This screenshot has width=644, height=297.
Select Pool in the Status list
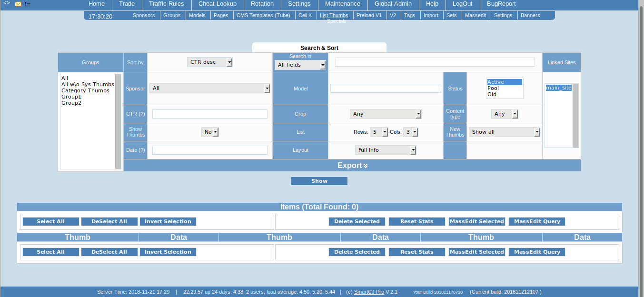[493, 89]
